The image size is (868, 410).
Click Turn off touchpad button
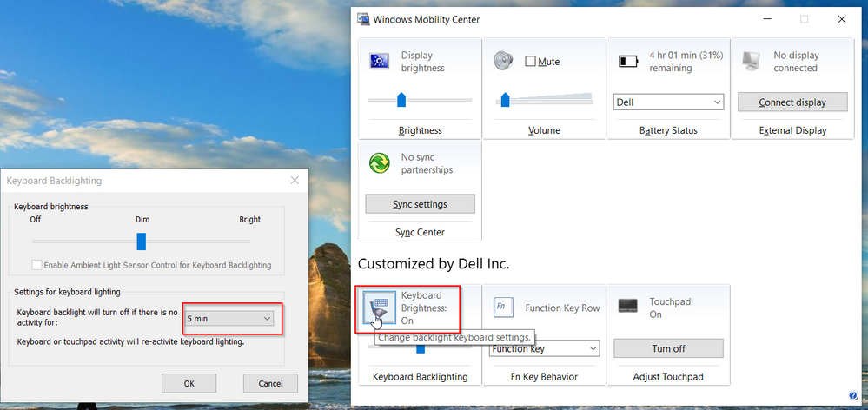tap(668, 348)
